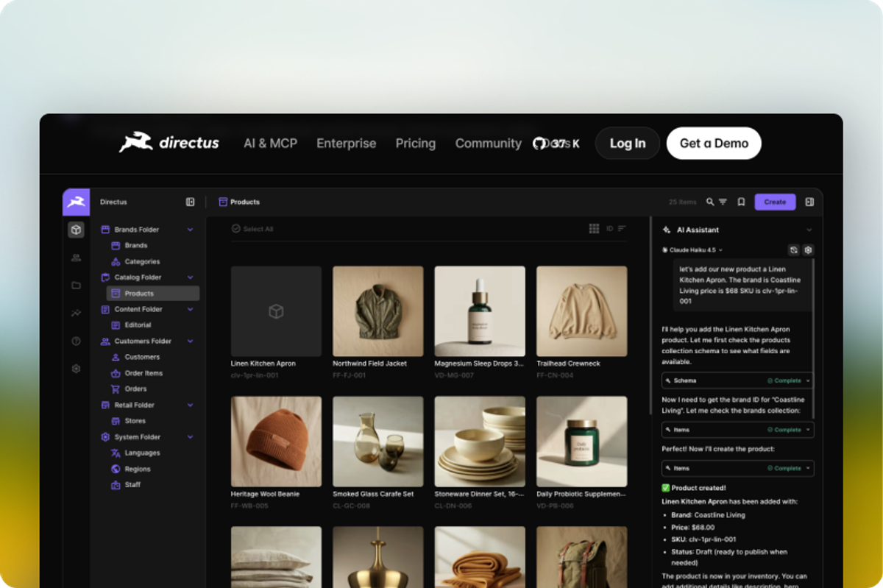Open the Insights chart icon in sidebar
This screenshot has width=883, height=588.
point(76,313)
